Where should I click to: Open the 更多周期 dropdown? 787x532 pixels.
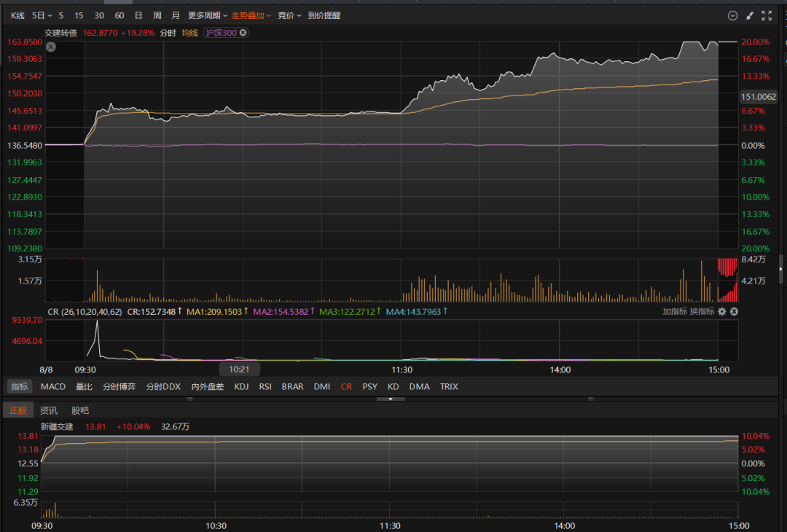coord(207,15)
